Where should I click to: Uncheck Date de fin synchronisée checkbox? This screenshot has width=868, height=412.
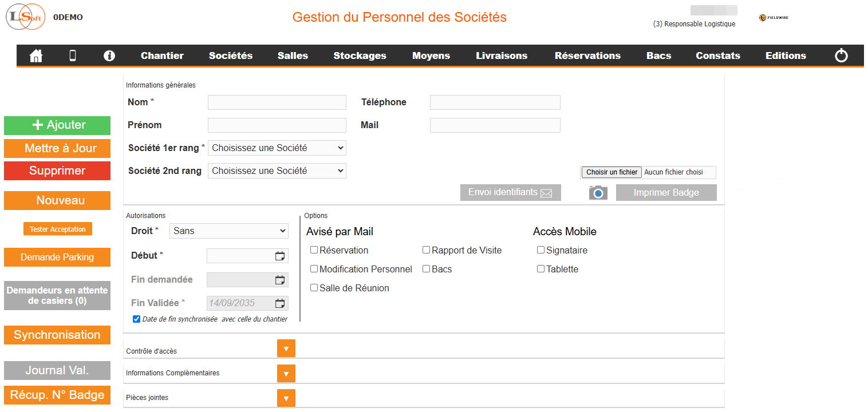pyautogui.click(x=136, y=319)
